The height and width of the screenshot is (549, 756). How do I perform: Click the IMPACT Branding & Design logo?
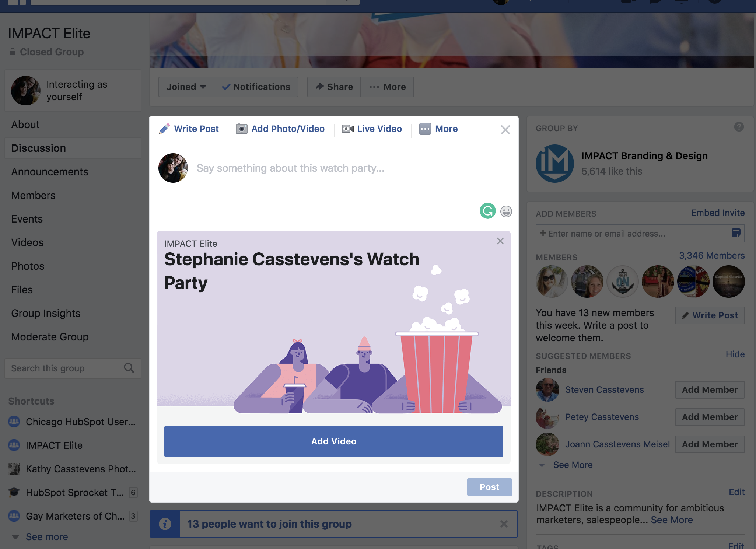pyautogui.click(x=554, y=164)
